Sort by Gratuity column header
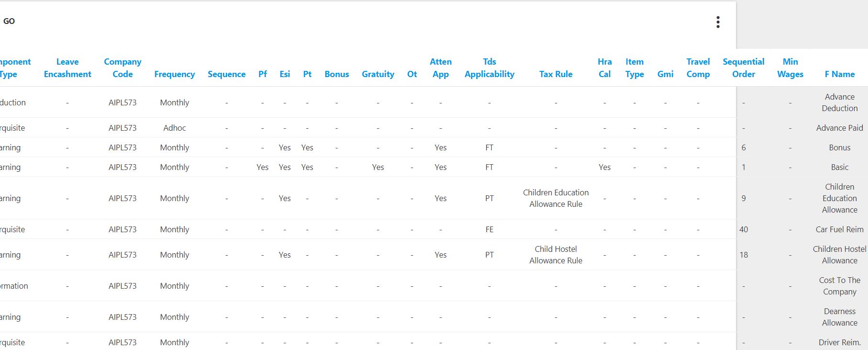Image resolution: width=868 pixels, height=350 pixels. [x=378, y=74]
